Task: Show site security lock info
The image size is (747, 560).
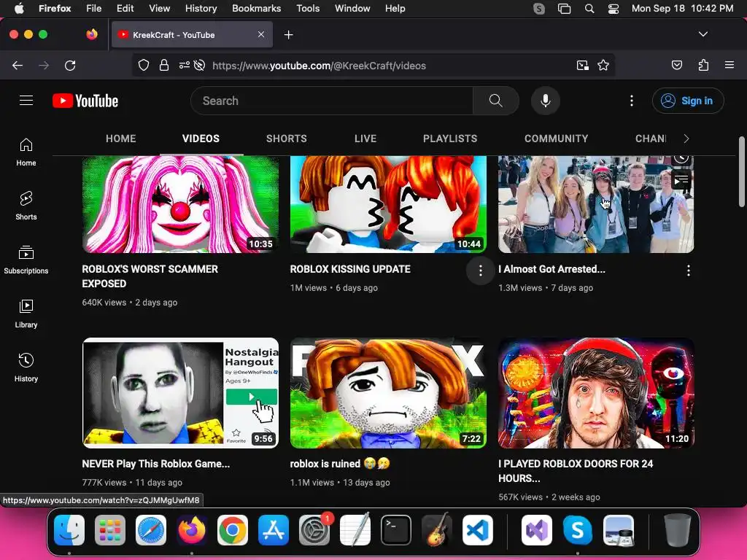Action: click(164, 65)
